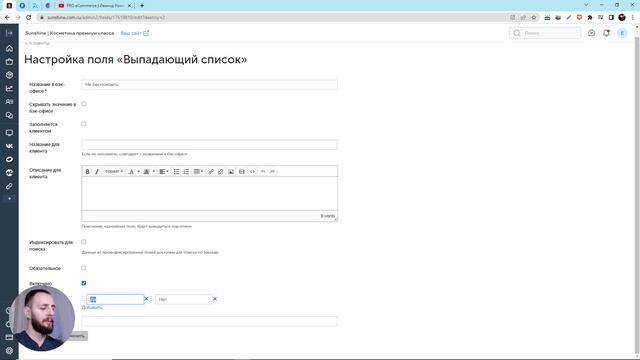
Task: Open source code view in editor
Action: 252,172
